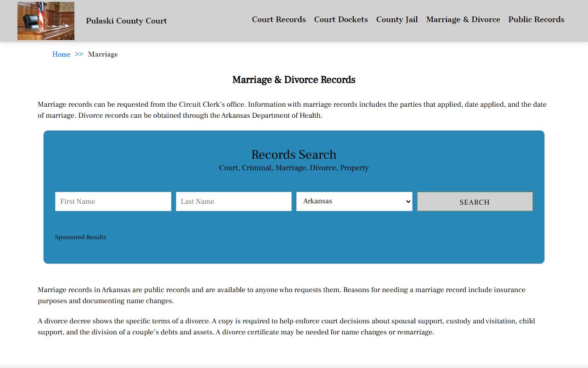
Task: Focus the Last Name field
Action: (x=234, y=201)
